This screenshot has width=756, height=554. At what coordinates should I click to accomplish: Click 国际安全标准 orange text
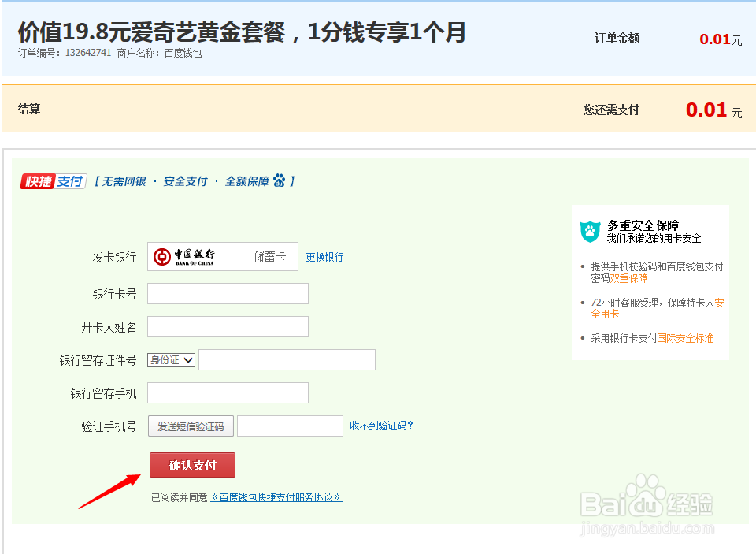685,338
